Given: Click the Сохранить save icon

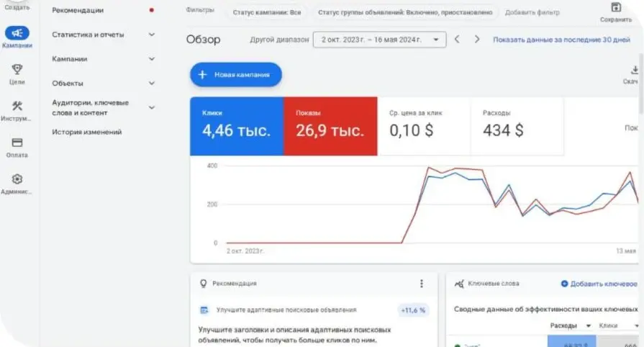Looking at the screenshot, I should (x=616, y=7).
